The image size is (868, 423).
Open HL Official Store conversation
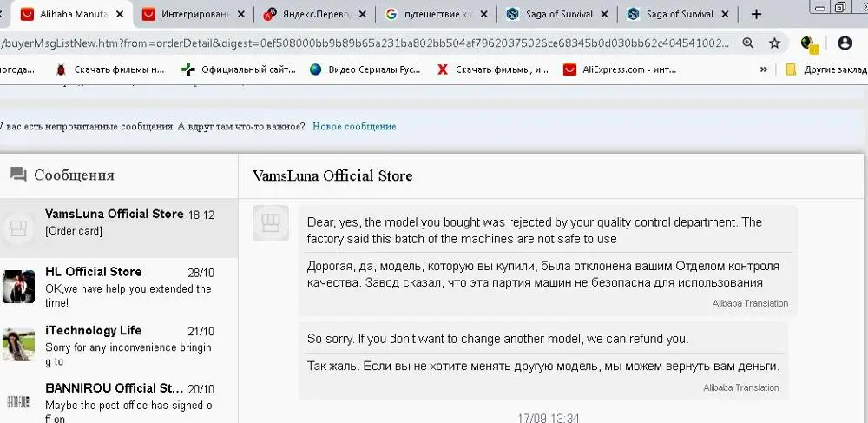click(118, 287)
